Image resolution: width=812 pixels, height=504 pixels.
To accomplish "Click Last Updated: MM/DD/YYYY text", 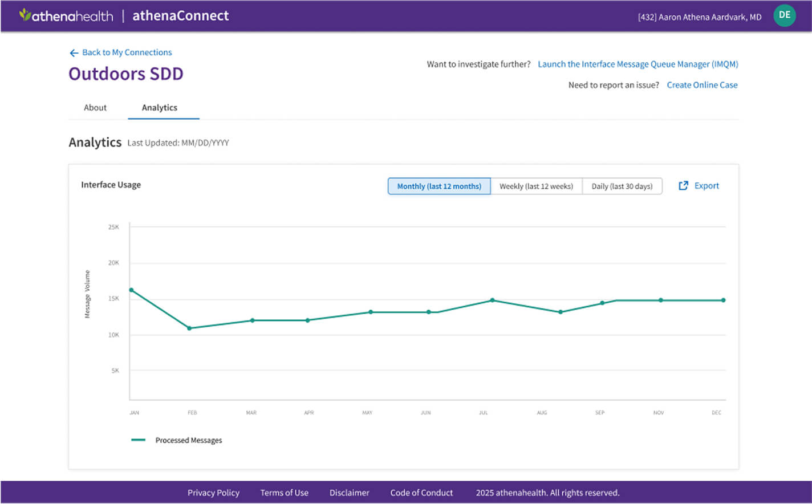I will point(178,143).
